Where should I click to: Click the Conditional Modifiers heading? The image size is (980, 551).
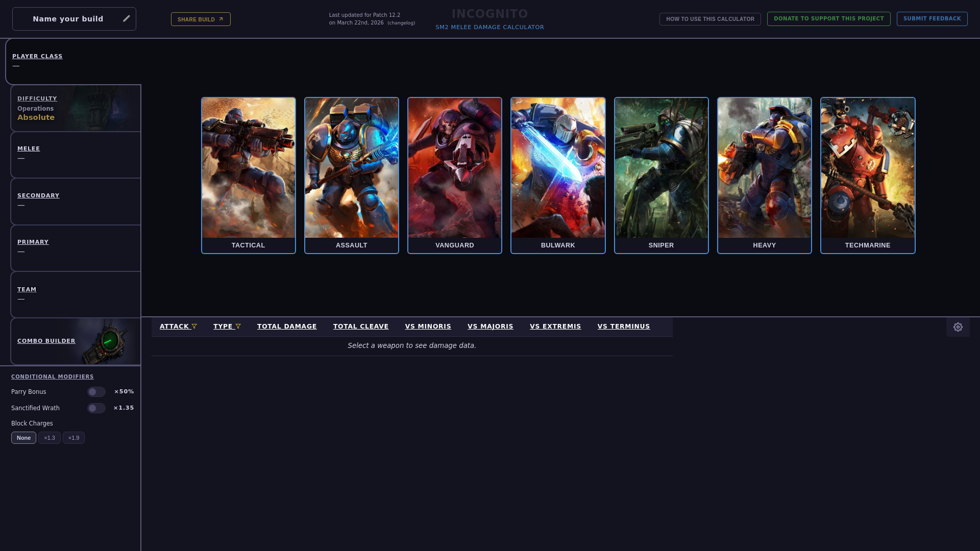coord(53,377)
